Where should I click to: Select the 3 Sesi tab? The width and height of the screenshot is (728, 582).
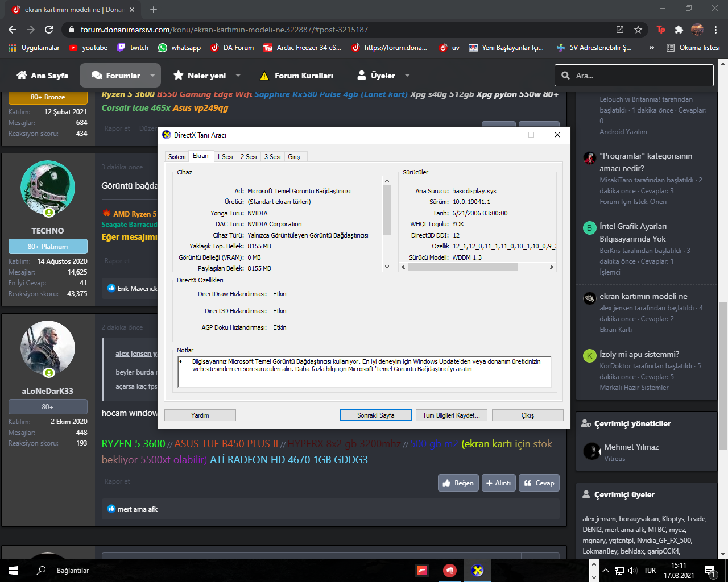pos(272,157)
